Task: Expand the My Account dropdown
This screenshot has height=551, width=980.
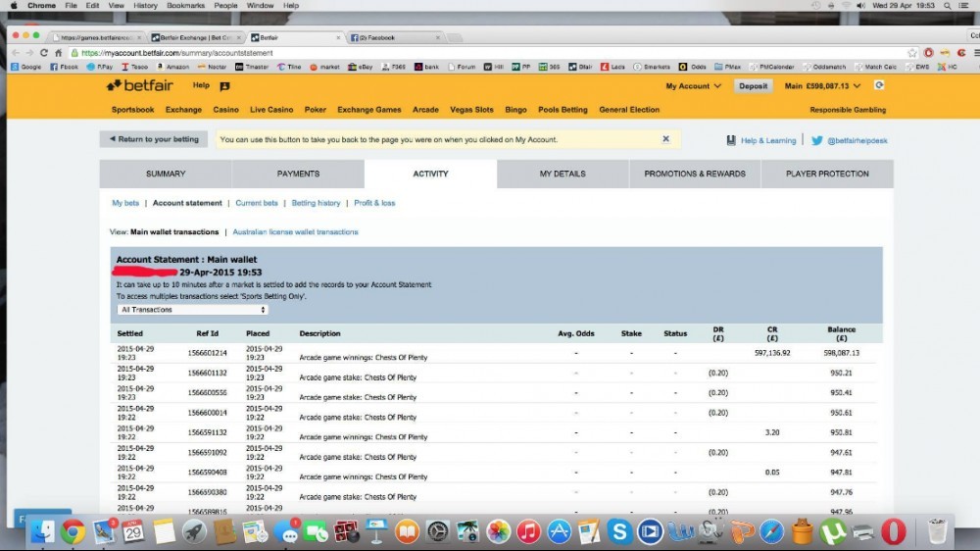Action: tap(693, 85)
